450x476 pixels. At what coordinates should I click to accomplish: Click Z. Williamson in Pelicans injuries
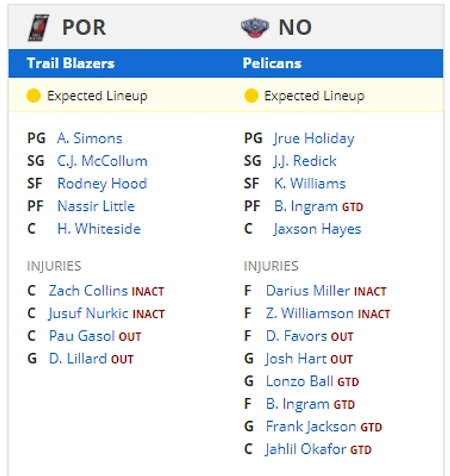[310, 313]
